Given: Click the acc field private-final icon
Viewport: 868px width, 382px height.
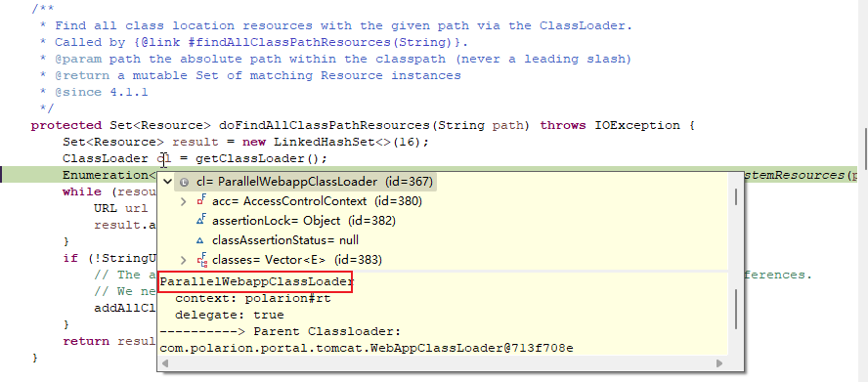Looking at the screenshot, I should click(x=201, y=200).
